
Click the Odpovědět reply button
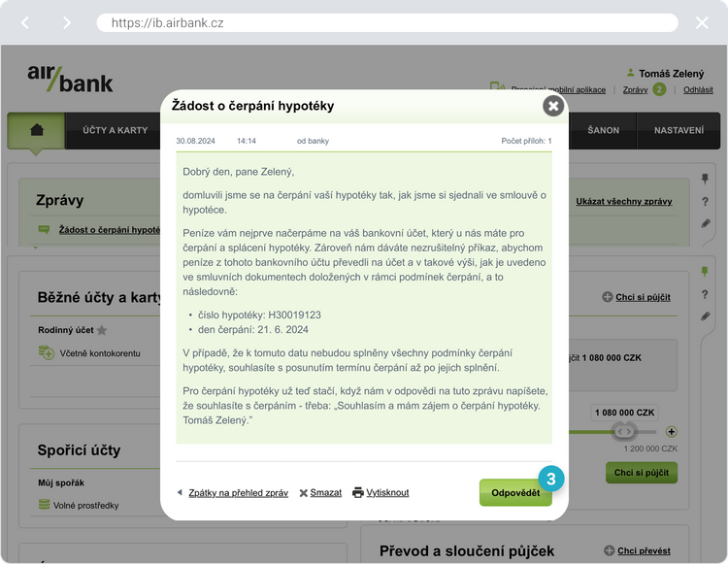pyautogui.click(x=515, y=492)
